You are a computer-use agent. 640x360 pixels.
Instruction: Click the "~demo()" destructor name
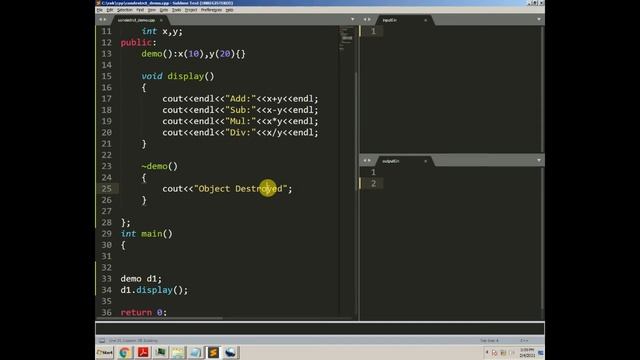click(159, 166)
